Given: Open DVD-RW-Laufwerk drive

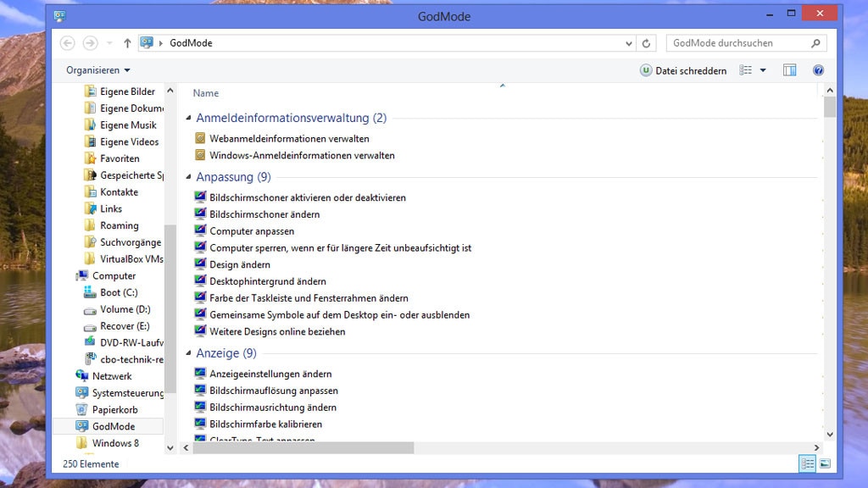Looking at the screenshot, I should coord(124,342).
